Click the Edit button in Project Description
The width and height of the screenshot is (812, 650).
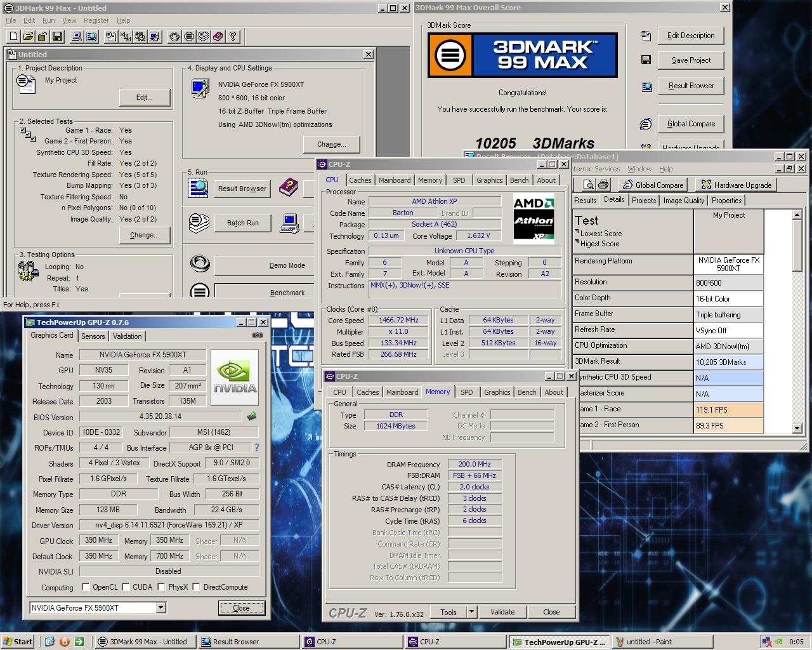[145, 97]
